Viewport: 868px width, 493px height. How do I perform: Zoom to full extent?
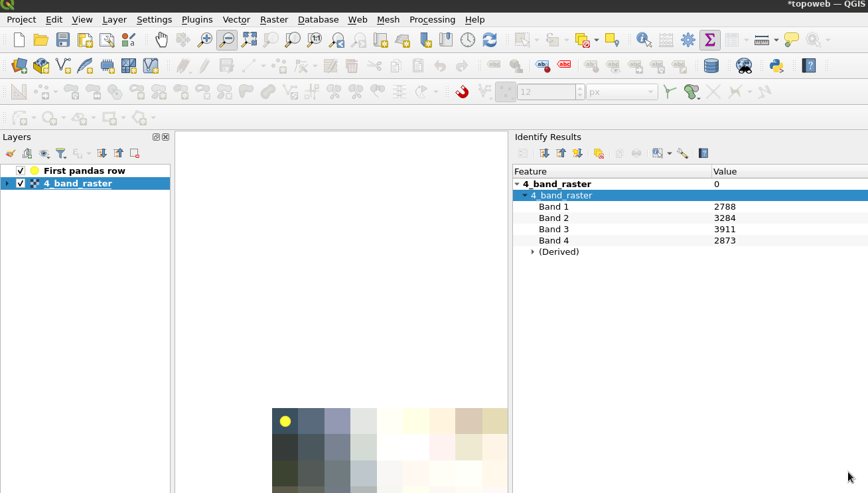249,40
